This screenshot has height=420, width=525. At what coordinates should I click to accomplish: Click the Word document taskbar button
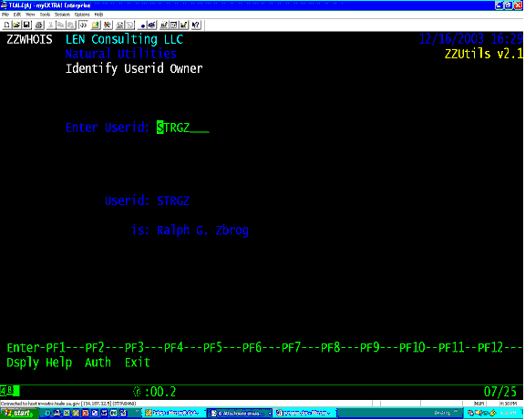pos(304,414)
